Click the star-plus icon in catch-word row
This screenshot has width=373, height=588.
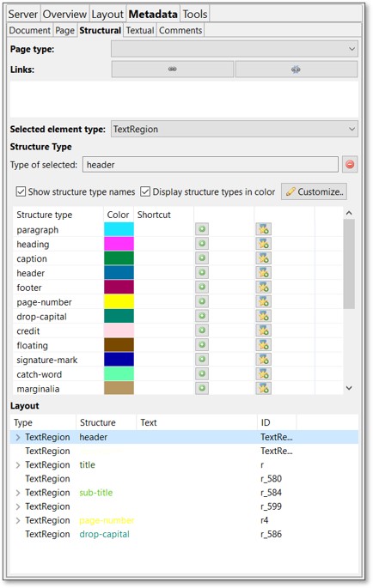(x=263, y=373)
